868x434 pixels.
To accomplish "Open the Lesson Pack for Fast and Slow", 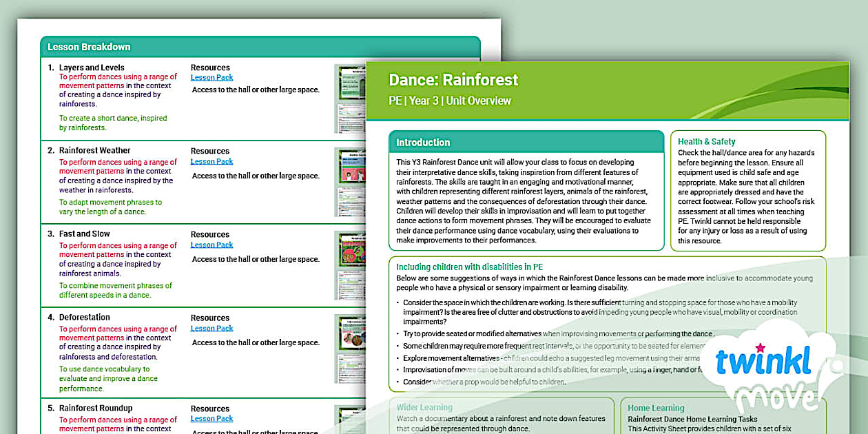I will coord(211,244).
